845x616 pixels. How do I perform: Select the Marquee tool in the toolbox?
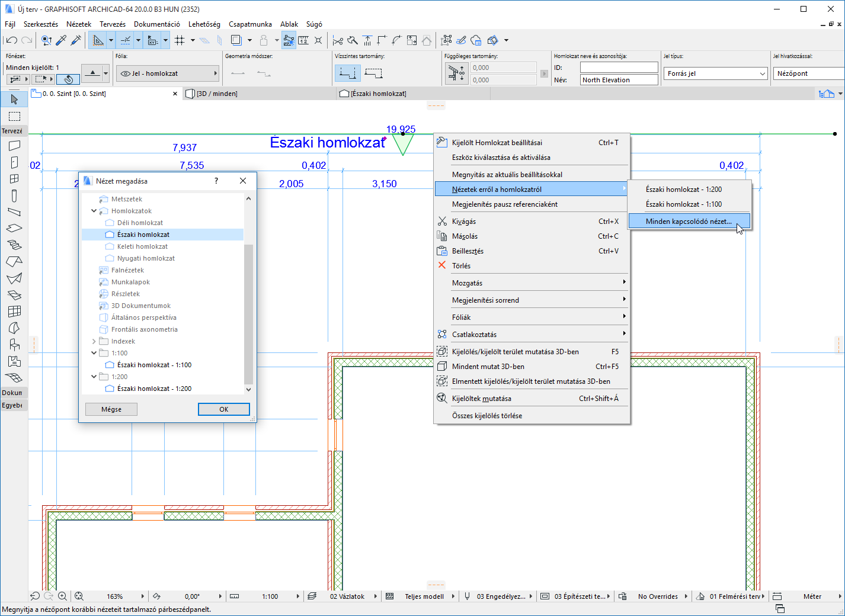pos(14,116)
